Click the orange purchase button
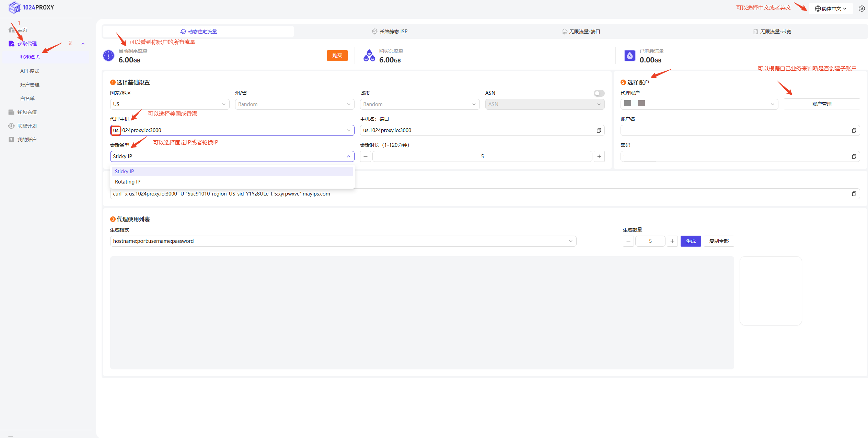The height and width of the screenshot is (438, 868). (x=337, y=56)
